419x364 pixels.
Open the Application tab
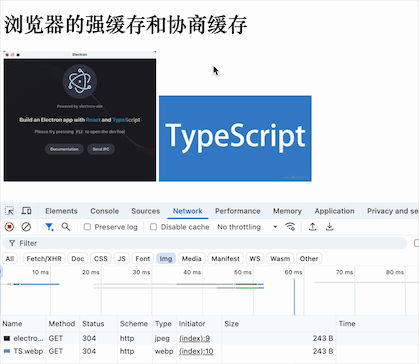pyautogui.click(x=334, y=211)
